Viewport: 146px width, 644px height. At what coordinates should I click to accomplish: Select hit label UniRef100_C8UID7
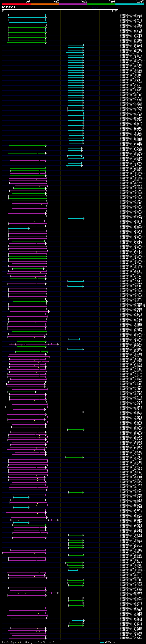coord(131,72)
